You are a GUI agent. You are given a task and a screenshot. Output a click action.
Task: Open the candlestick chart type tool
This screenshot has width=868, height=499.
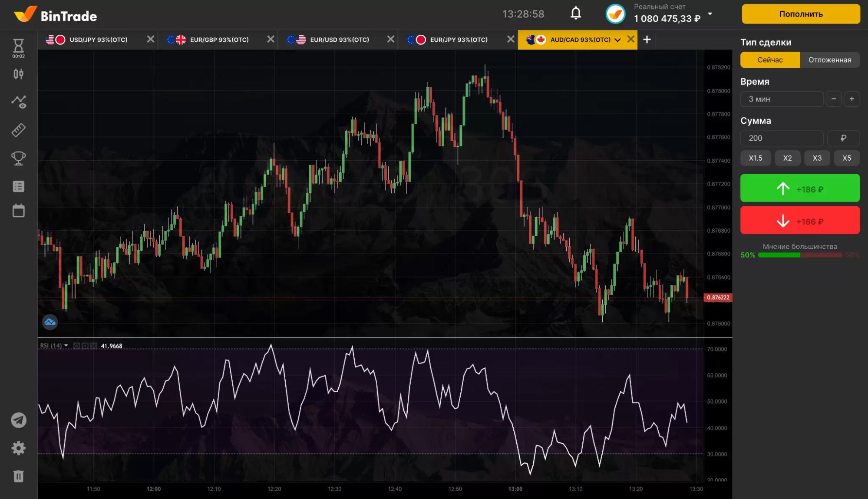[18, 74]
